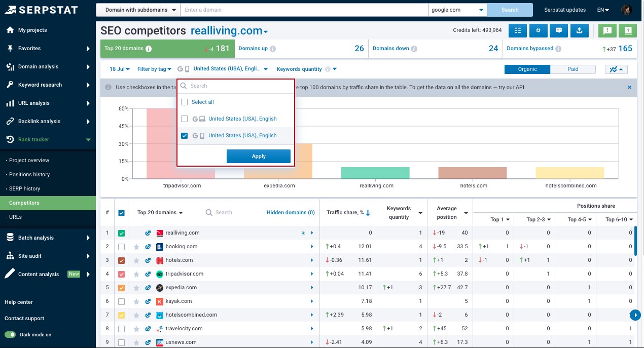Image resolution: width=644 pixels, height=348 pixels.
Task: Click the export upload icon button
Action: coord(580,30)
